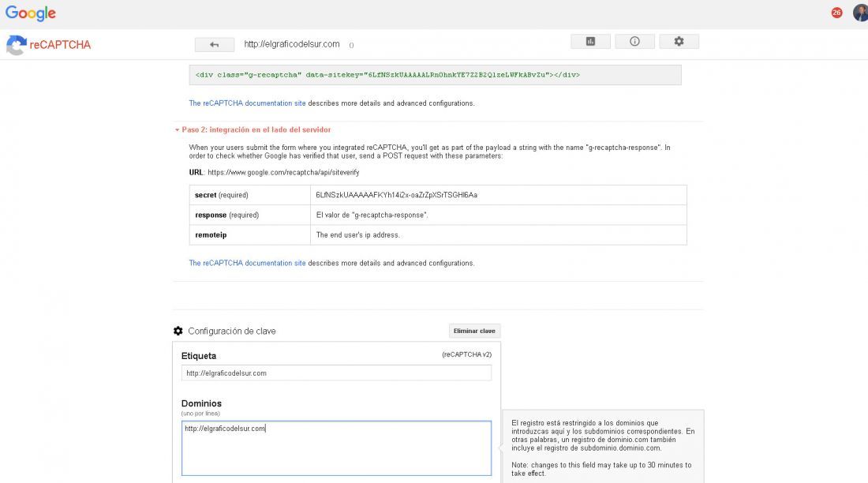Collapse Paso 2 server-side integration section

click(x=253, y=129)
